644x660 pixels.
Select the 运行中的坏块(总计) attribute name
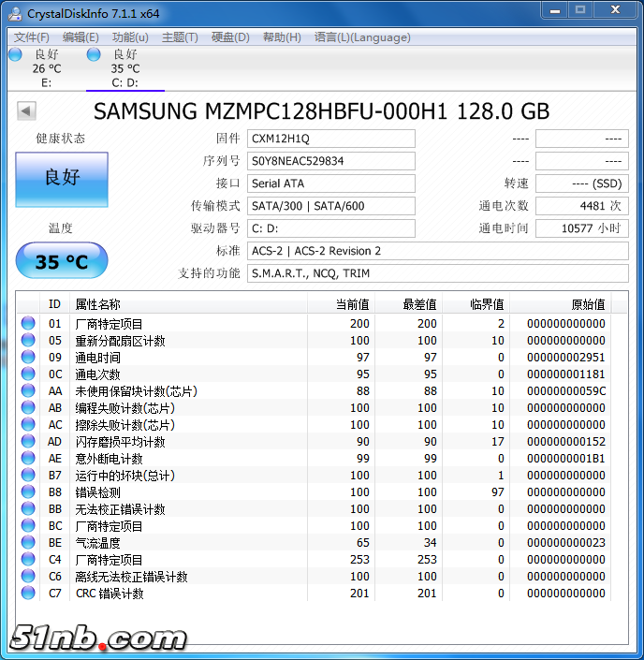pyautogui.click(x=125, y=476)
